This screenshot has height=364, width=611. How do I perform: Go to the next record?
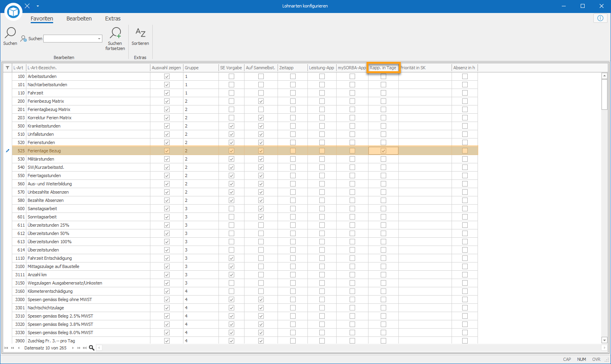click(x=73, y=348)
